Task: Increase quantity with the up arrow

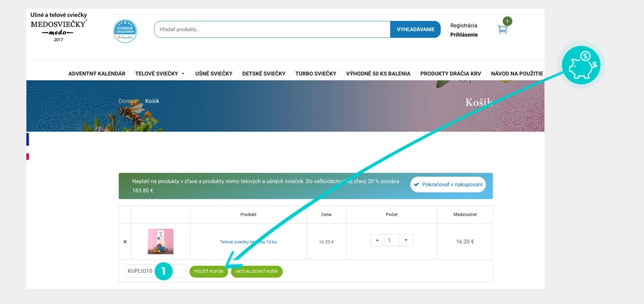Action: (377, 240)
